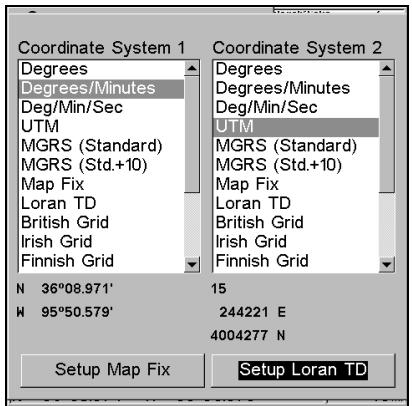This screenshot has width=412, height=406.
Task: Click latitude value N 36°08.971'
Action: click(x=65, y=289)
